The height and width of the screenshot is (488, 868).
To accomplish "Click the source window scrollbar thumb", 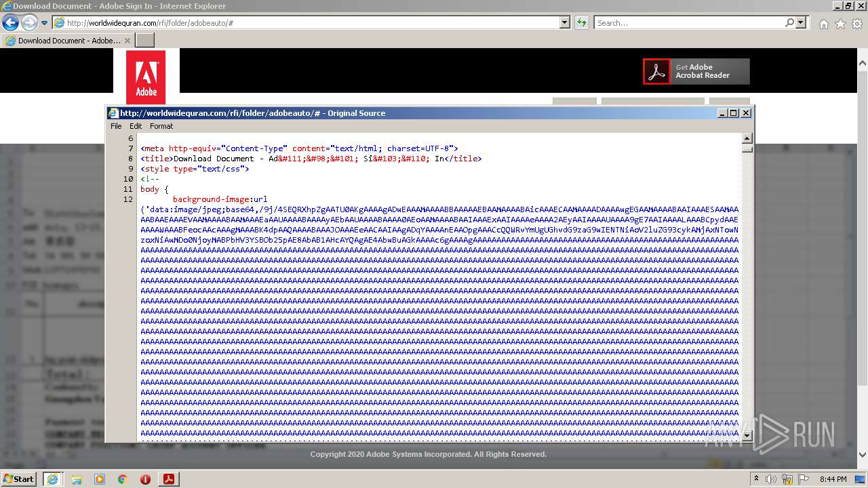I will (747, 148).
